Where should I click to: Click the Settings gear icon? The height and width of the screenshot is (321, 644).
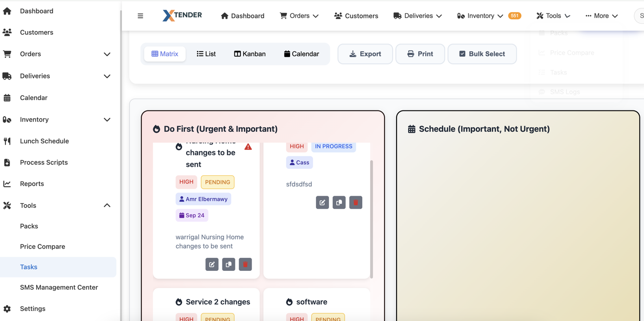pyautogui.click(x=7, y=308)
